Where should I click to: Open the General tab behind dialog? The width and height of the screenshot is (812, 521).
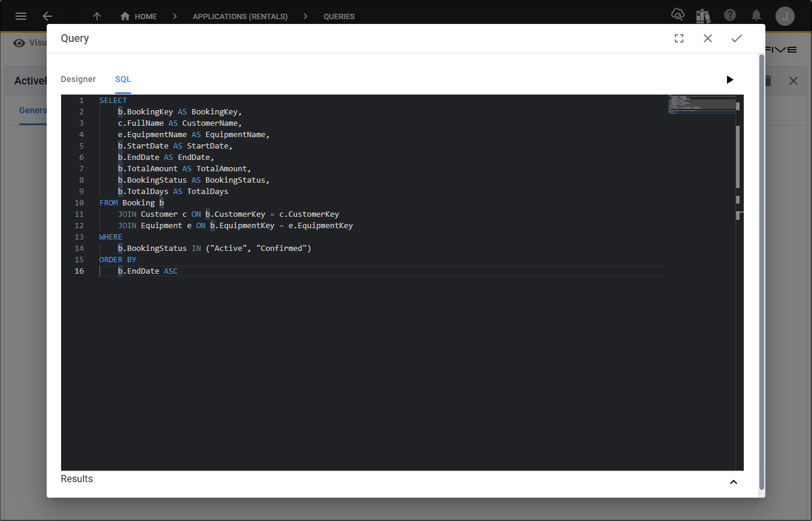coord(33,110)
